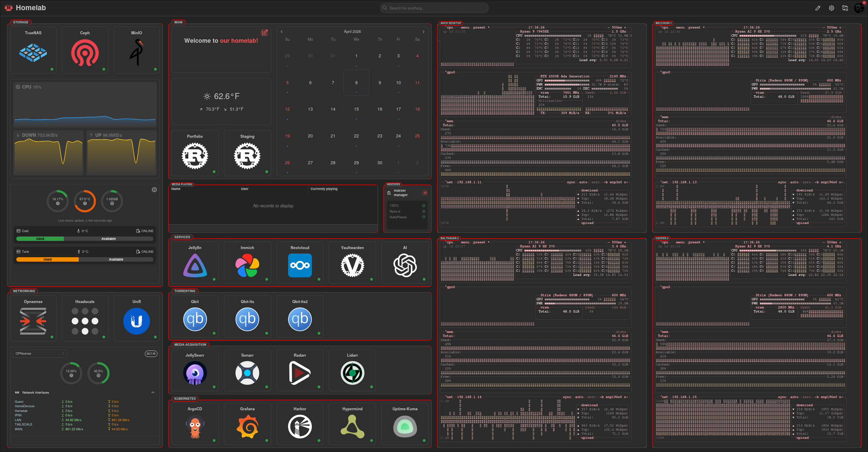Click the edit pencil icon in header
The height and width of the screenshot is (452, 868).
(x=818, y=8)
